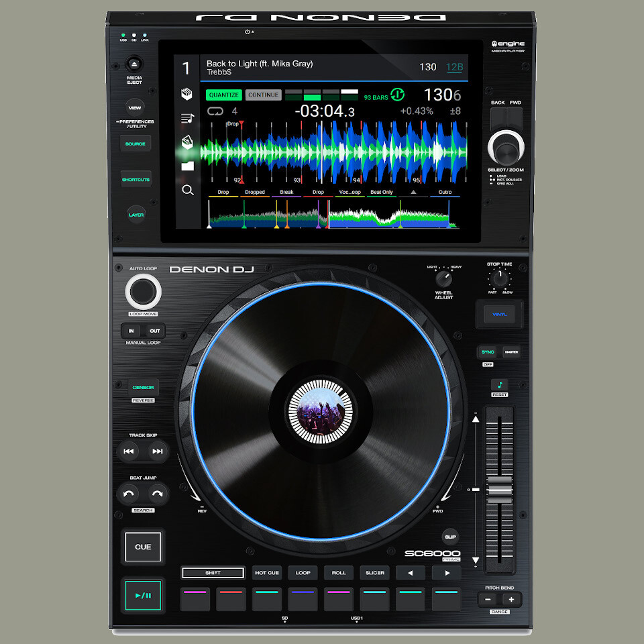Open Preferences via the View button
Screen dimensions: 644x644
pos(134,106)
